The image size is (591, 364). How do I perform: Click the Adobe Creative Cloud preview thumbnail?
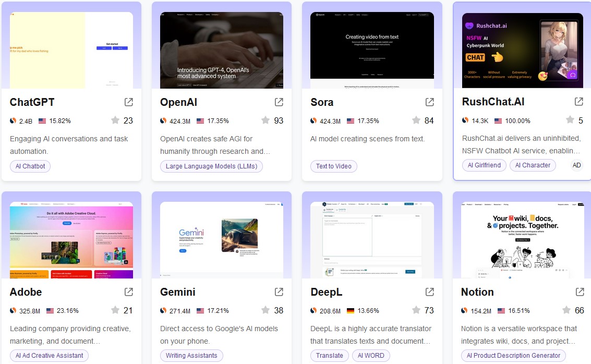[x=71, y=240]
